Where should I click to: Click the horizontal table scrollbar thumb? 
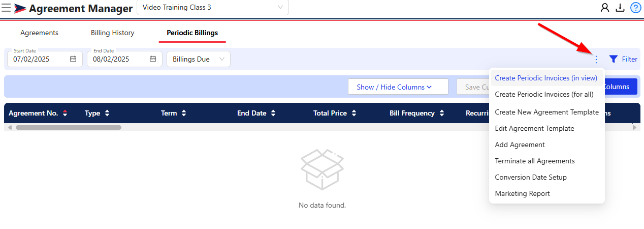point(69,127)
